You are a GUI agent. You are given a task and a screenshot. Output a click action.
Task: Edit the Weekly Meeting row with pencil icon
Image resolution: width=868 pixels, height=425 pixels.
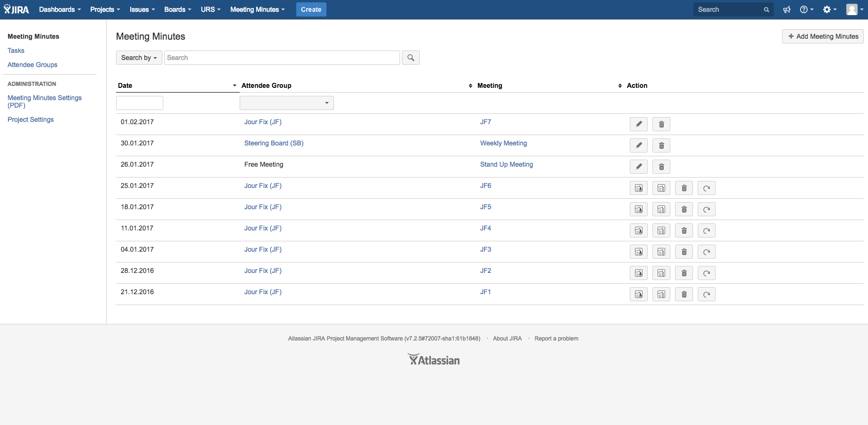click(x=639, y=145)
